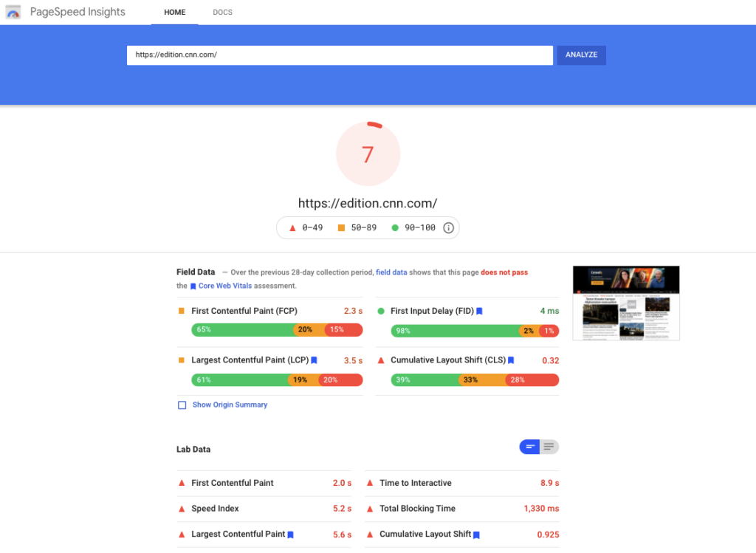Click orange square beside First Contentful Paint (FCP)

point(182,311)
